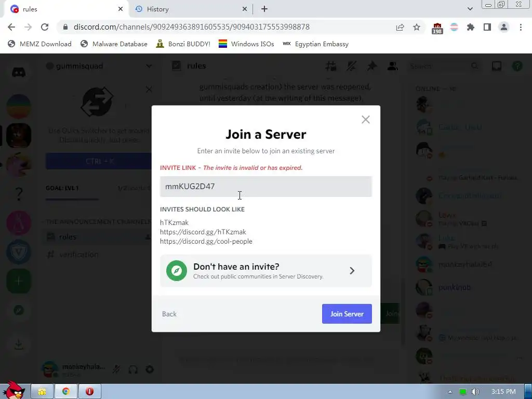This screenshot has height=399, width=532.
Task: Click the Discord Search box
Action: coord(445,66)
